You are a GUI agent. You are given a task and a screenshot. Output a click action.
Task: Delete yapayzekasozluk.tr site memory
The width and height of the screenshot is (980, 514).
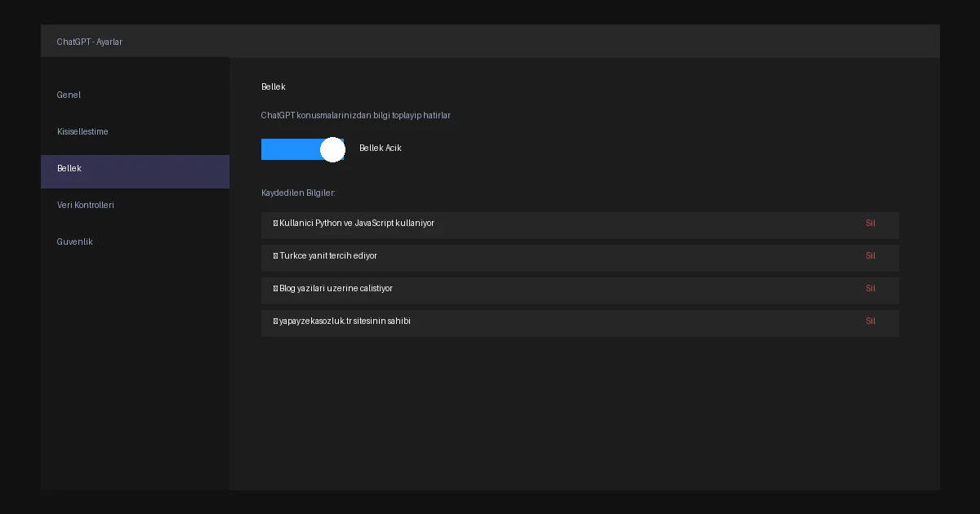click(x=871, y=321)
